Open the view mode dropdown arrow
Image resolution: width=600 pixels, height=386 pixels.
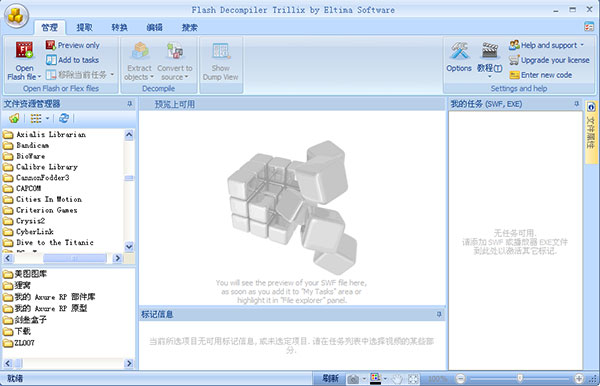click(47, 119)
